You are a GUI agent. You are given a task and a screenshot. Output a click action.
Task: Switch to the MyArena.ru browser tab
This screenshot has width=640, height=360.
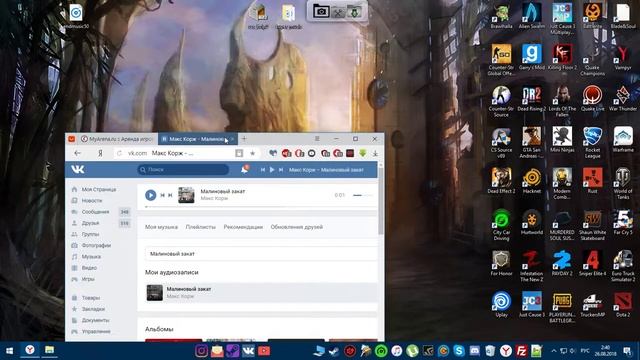tap(117, 139)
